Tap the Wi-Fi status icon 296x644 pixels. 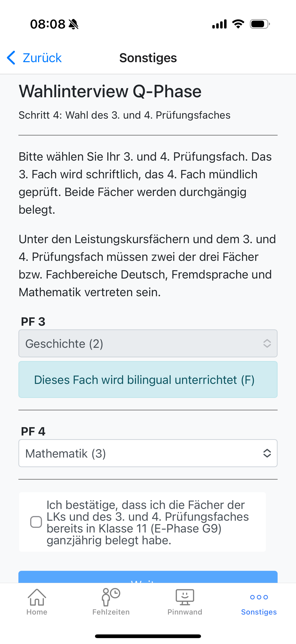coord(238,24)
